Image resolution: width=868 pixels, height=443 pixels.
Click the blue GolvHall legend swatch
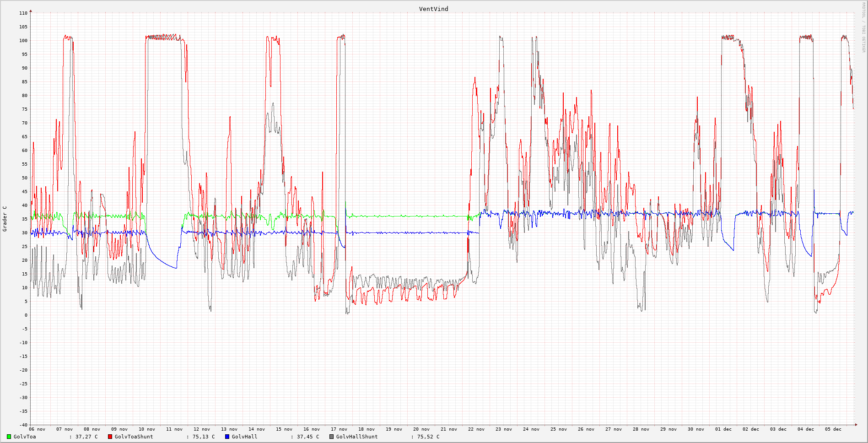click(x=227, y=437)
